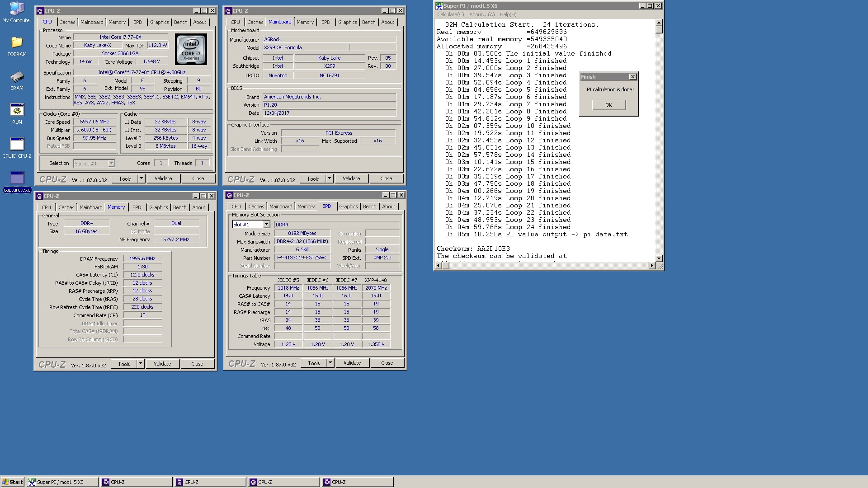The height and width of the screenshot is (488, 868).
Task: Open the ERAM desktop icon
Action: coord(17,80)
